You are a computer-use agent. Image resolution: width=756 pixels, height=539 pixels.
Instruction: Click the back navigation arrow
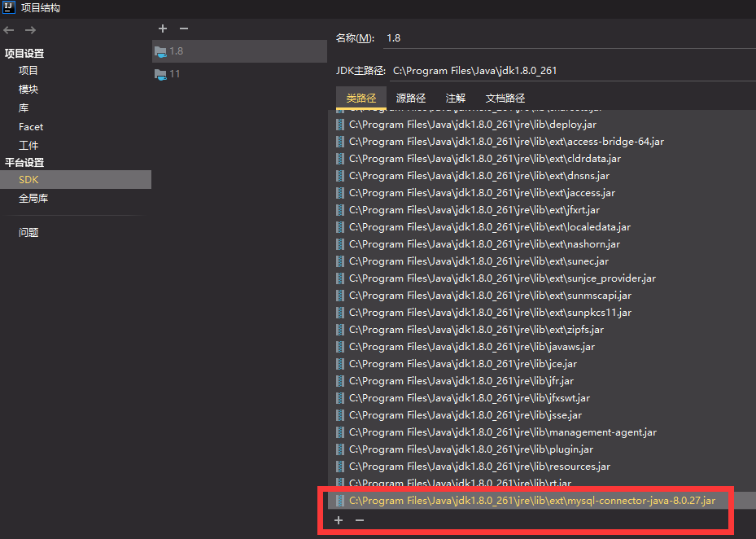point(9,30)
